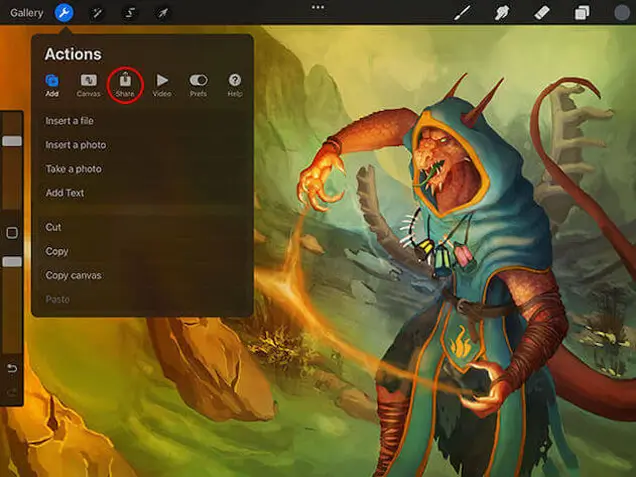Open the Video tab
This screenshot has height=477, width=636.
162,83
